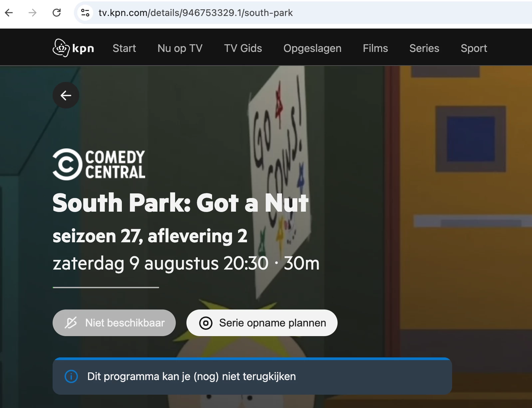Screen dimensions: 532x408
Task: Click the text seizoen 27, aflevering 2
Action: 150,236
